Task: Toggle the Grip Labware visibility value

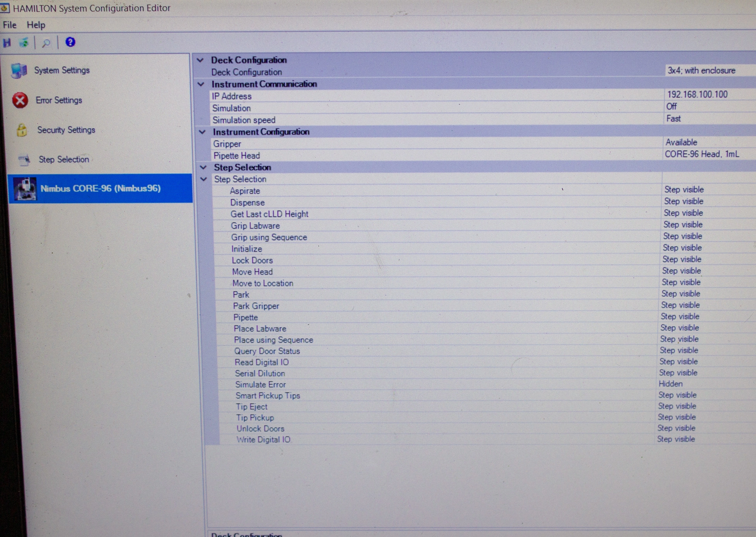Action: pyautogui.click(x=683, y=225)
